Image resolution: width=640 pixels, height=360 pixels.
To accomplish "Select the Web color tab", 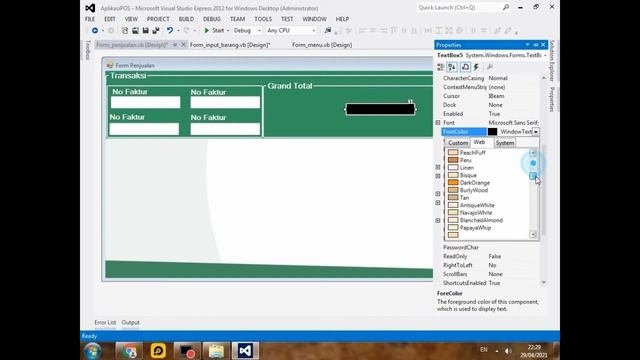I will (480, 142).
